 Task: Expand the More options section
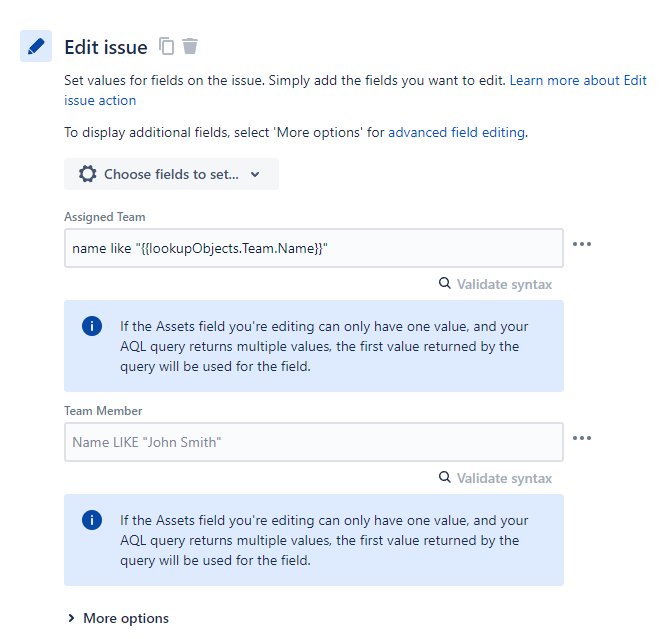(118, 618)
